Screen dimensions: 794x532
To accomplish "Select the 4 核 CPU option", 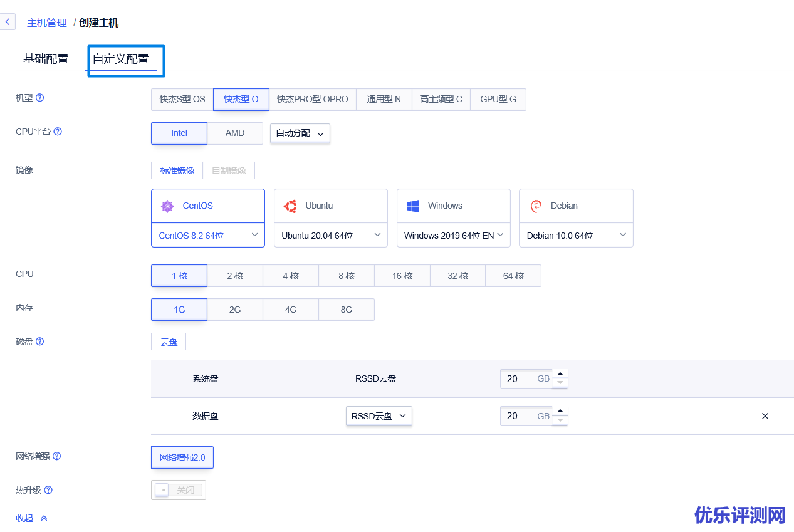I will tap(291, 276).
